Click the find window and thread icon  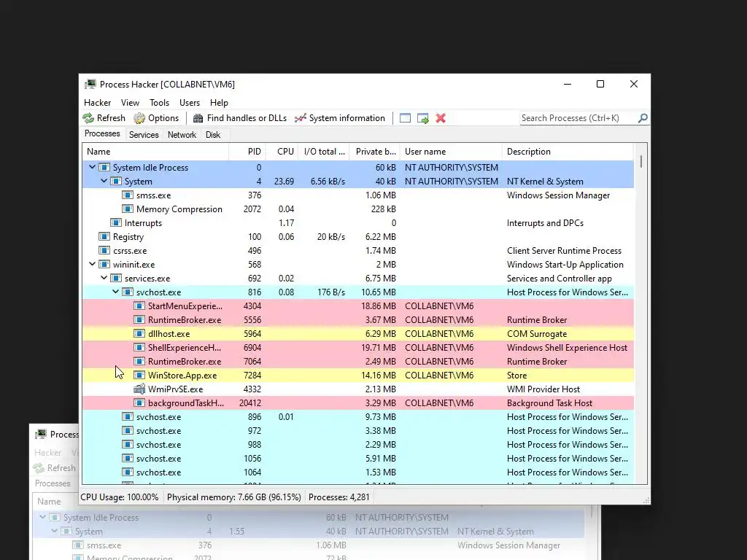click(x=423, y=118)
